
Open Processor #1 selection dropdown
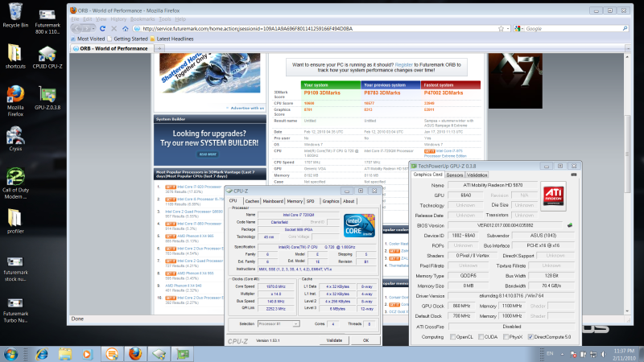pos(279,324)
